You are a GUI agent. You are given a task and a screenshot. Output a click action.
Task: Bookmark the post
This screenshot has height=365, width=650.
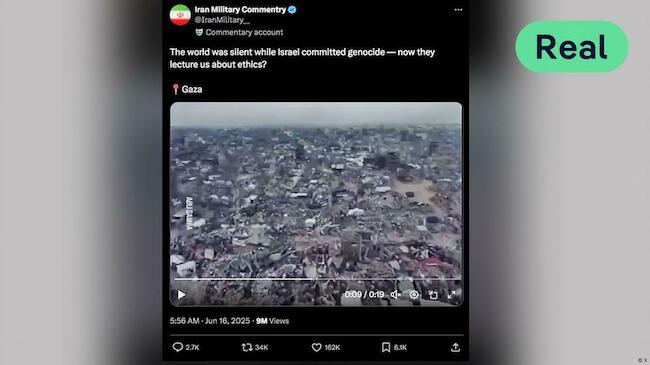(x=386, y=347)
